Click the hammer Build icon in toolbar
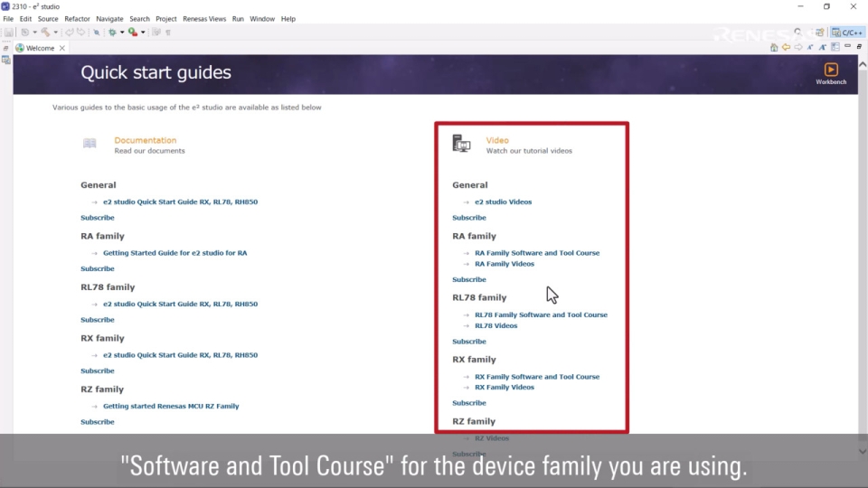 [45, 33]
